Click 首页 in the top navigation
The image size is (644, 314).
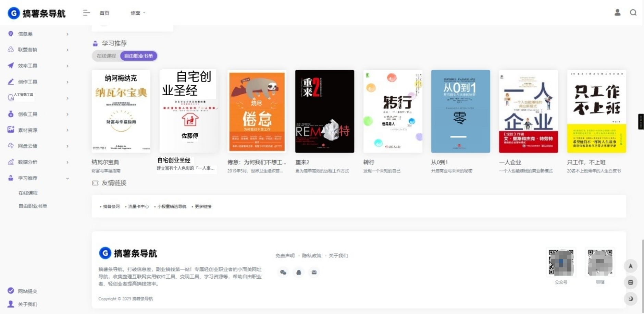tap(104, 13)
